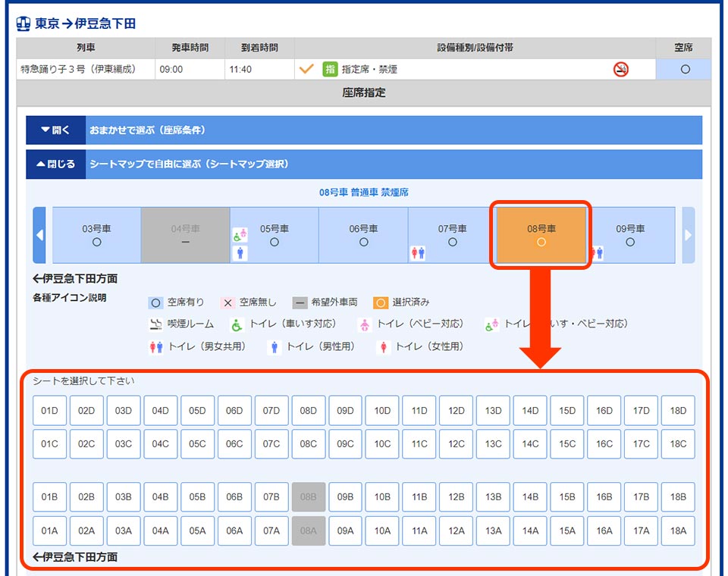Click the availability circle in 空席 column
The image size is (728, 576).
(685, 70)
